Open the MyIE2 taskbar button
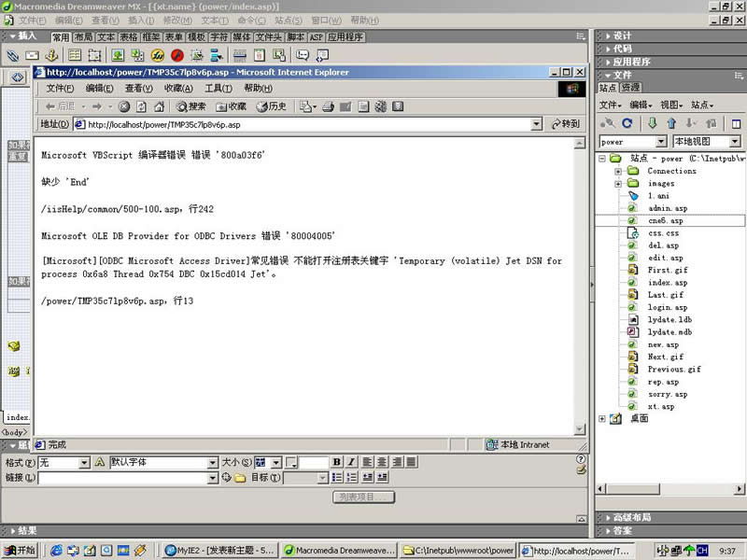The width and height of the screenshot is (747, 560). pyautogui.click(x=220, y=551)
